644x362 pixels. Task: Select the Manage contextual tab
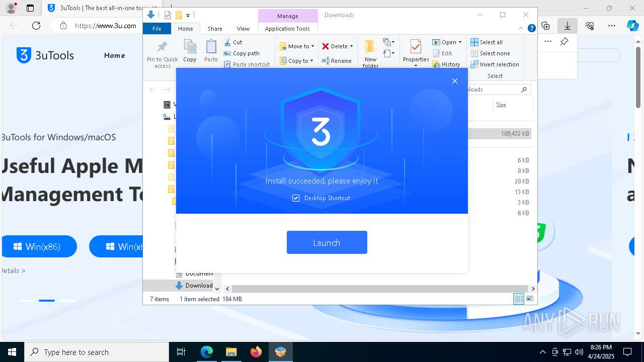(287, 16)
